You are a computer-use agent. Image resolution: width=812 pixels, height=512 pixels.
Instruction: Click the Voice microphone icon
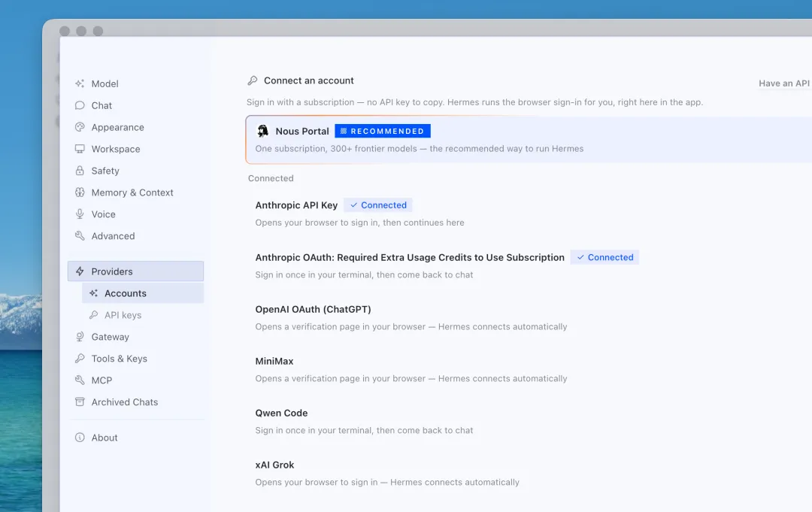80,214
